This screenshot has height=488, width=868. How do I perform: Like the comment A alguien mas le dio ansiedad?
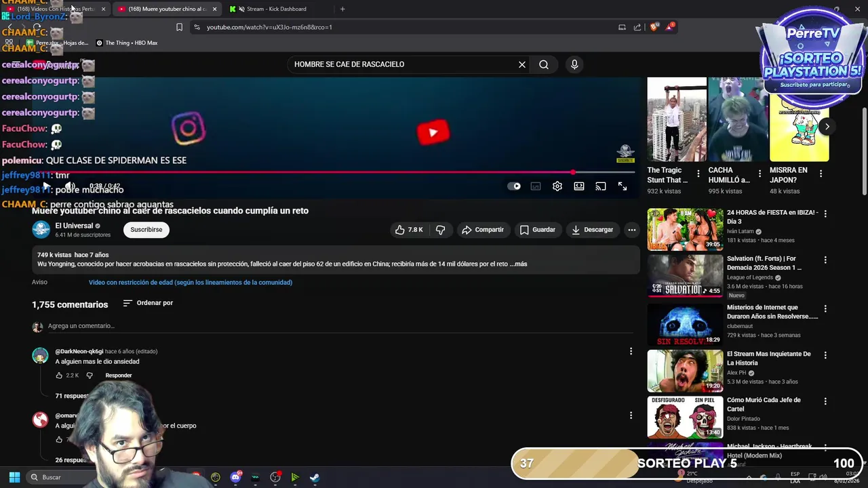click(59, 375)
